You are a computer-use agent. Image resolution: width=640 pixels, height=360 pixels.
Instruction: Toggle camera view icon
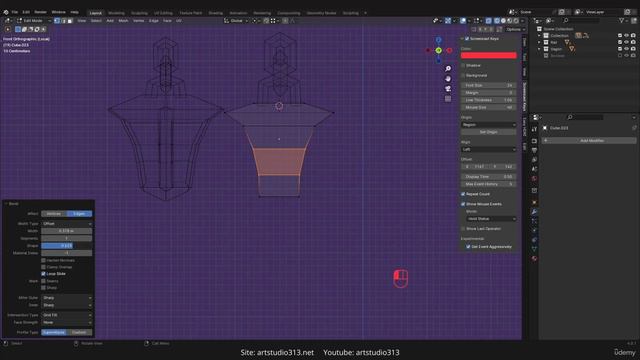coord(448,89)
